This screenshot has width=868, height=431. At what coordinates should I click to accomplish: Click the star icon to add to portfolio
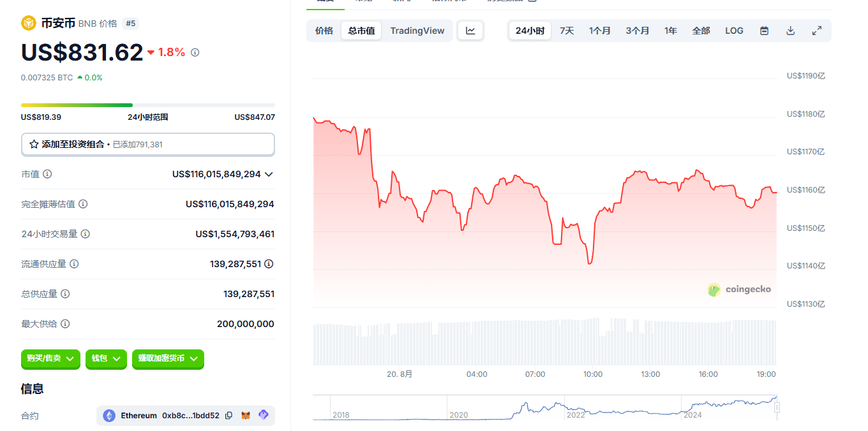tap(34, 145)
